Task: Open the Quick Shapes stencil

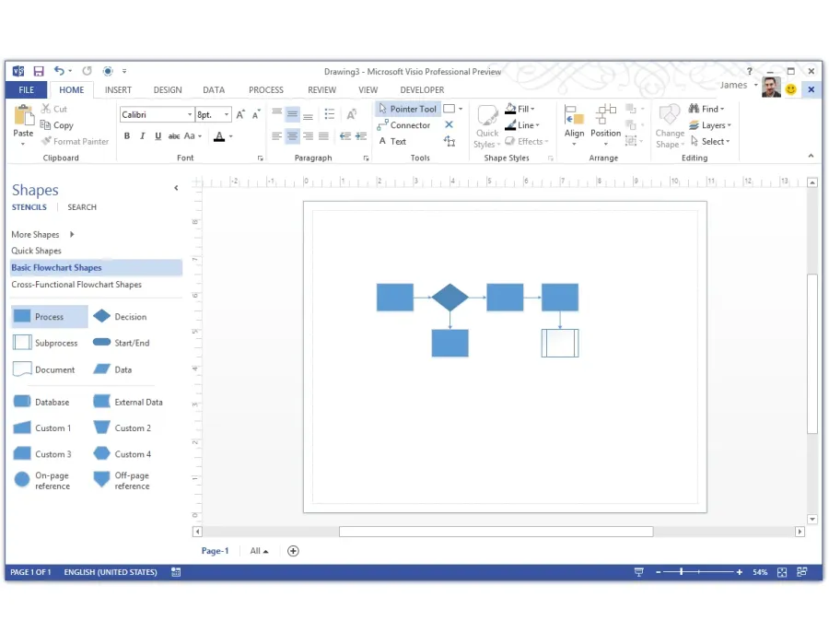Action: [37, 251]
